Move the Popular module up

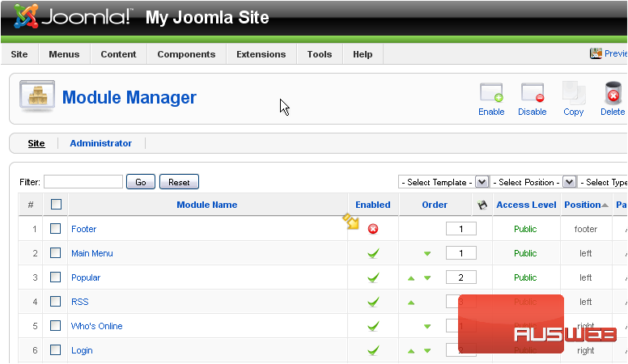point(411,278)
